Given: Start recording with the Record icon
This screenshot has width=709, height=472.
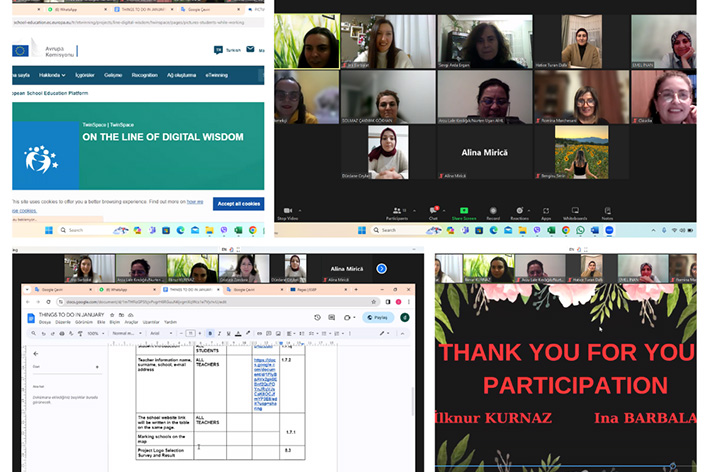Looking at the screenshot, I should tap(492, 212).
